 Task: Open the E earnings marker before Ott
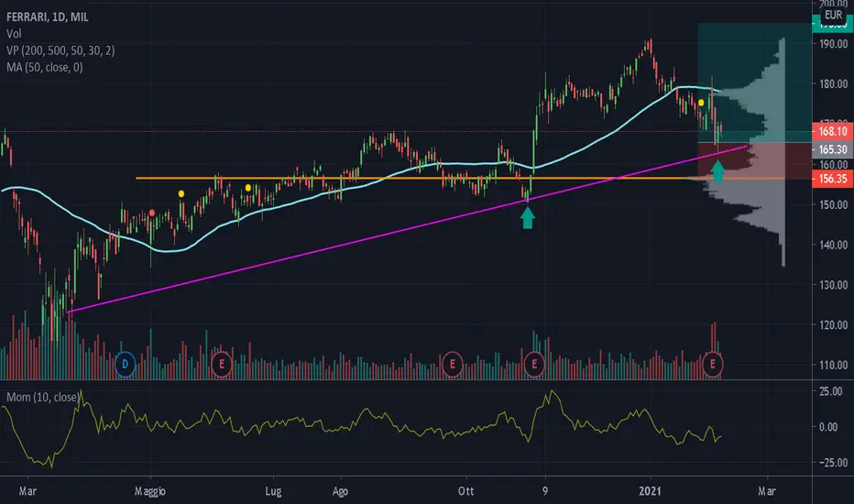[x=452, y=364]
